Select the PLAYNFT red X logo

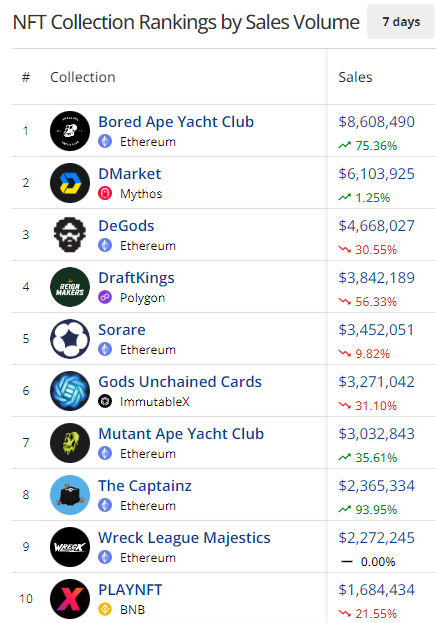pyautogui.click(x=70, y=599)
